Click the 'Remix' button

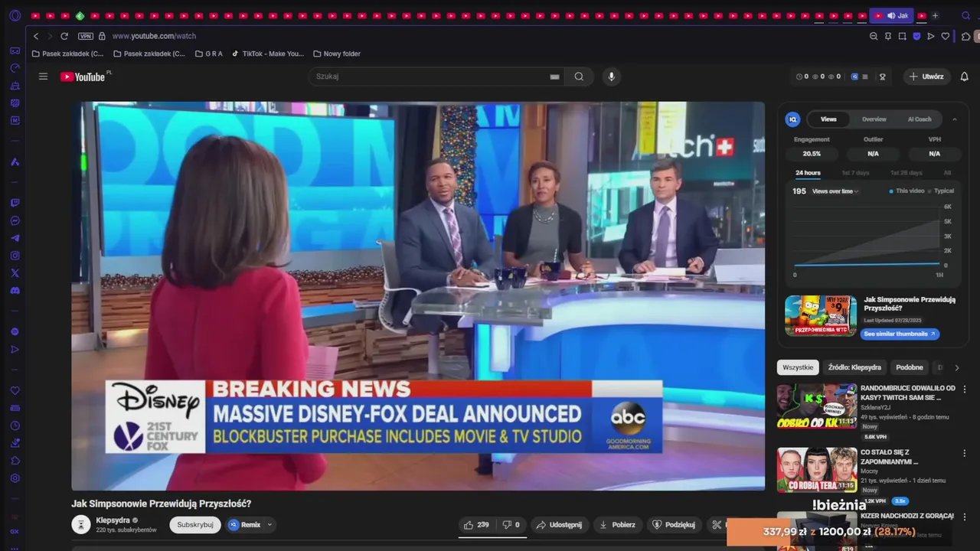(245, 525)
